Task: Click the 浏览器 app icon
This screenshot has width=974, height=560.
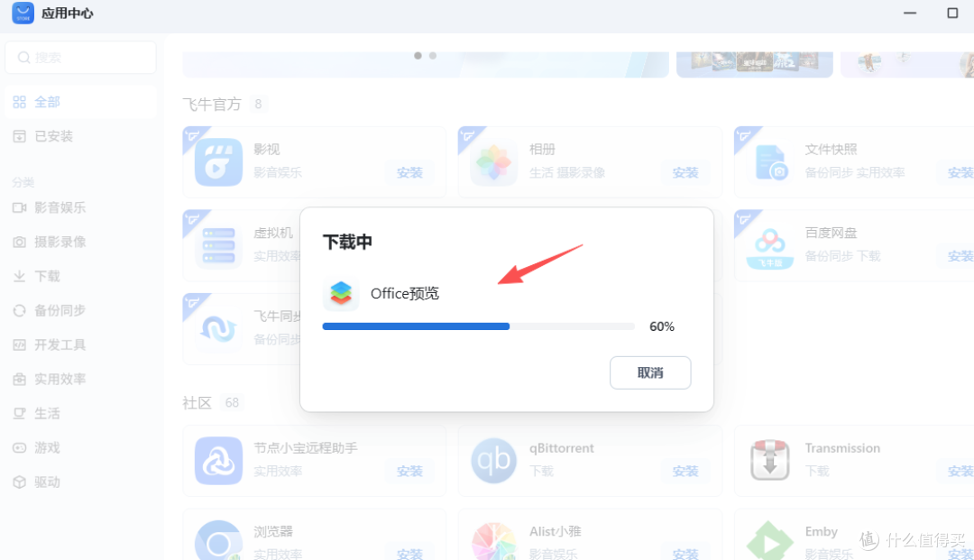Action: [x=218, y=540]
